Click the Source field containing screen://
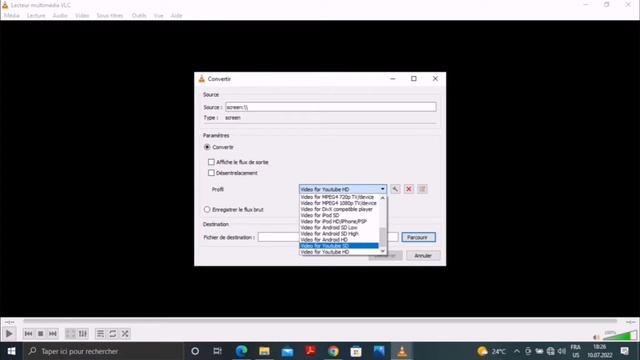The width and height of the screenshot is (640, 360). [331, 107]
